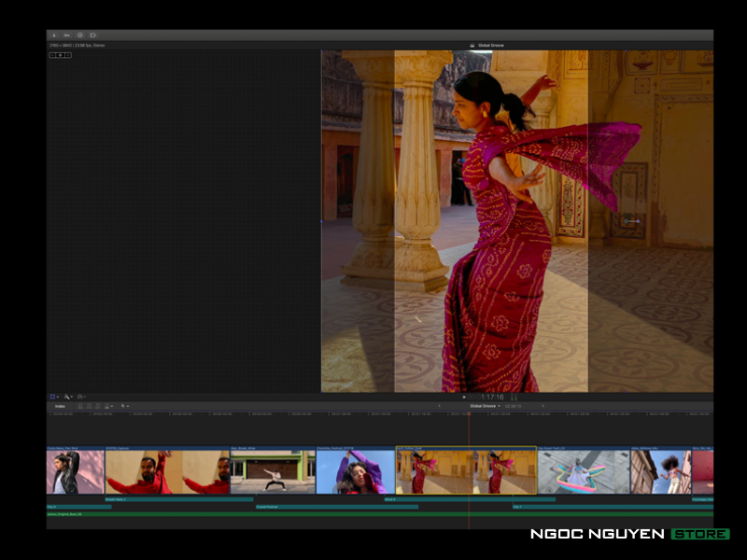Click the red playhead in timeline ruler
747x560 pixels.
470,415
